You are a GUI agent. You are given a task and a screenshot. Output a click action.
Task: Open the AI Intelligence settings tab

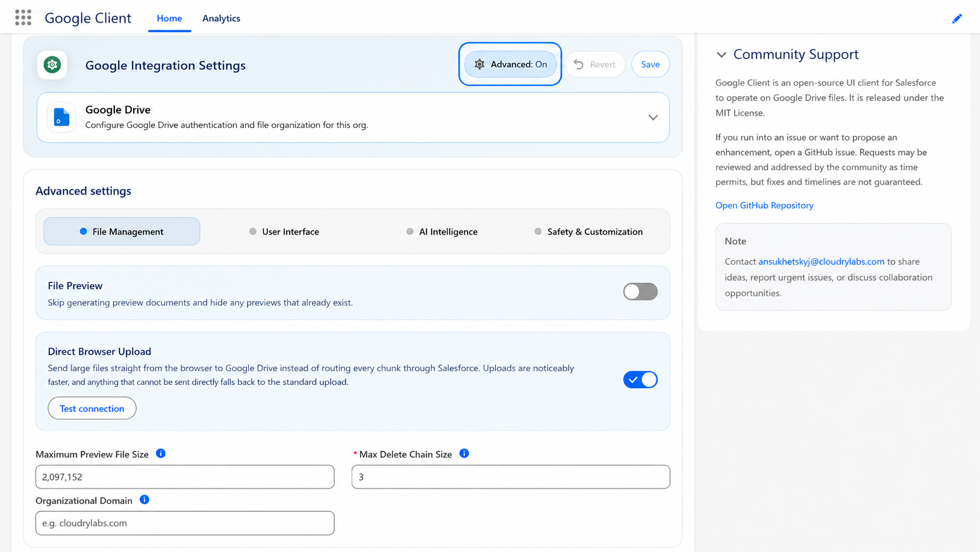[x=442, y=232]
